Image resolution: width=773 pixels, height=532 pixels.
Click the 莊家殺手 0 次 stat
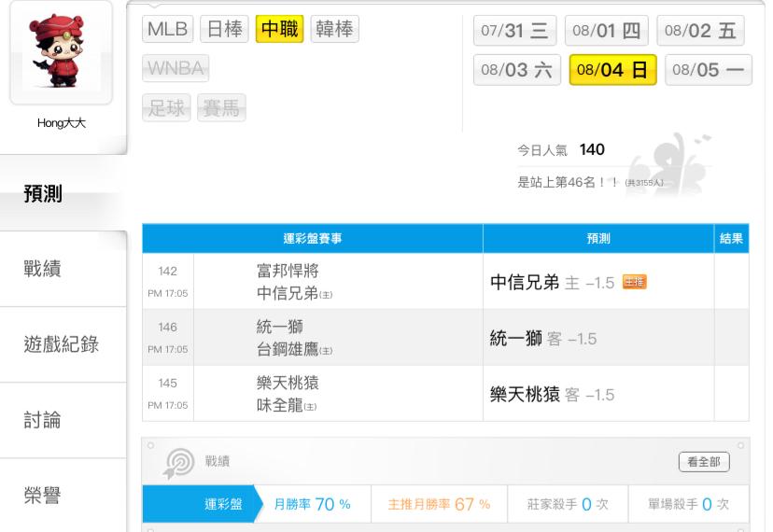tap(568, 504)
